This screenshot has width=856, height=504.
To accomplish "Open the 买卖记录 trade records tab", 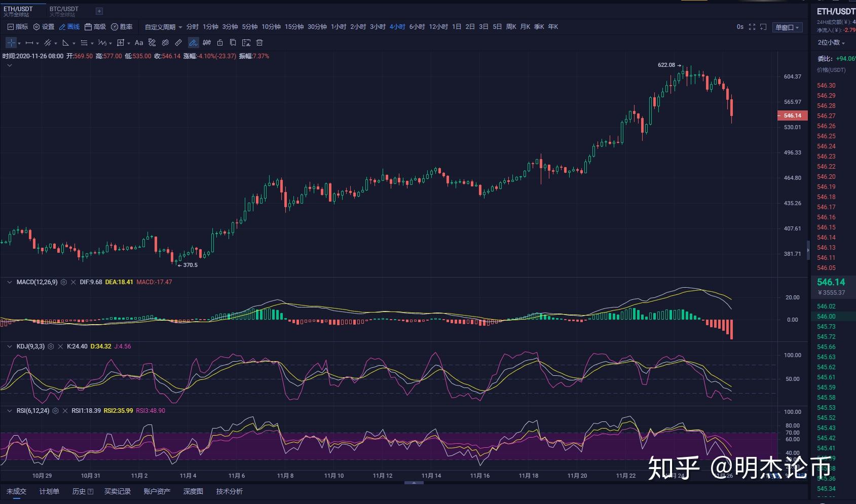I will pos(118,491).
